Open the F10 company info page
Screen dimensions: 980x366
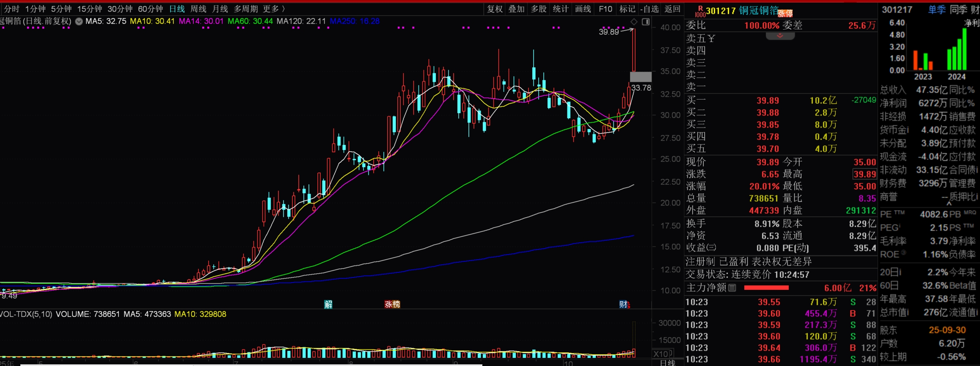pyautogui.click(x=606, y=9)
